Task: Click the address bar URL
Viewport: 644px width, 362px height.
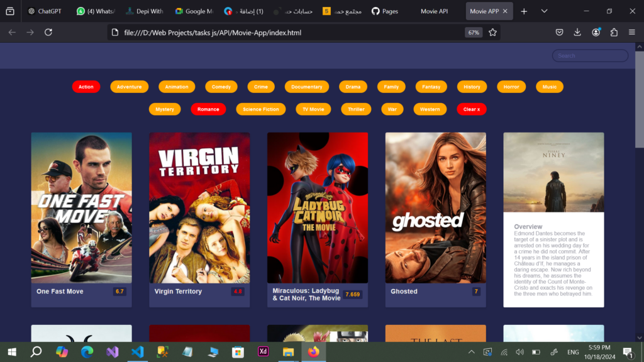Action: pyautogui.click(x=213, y=33)
